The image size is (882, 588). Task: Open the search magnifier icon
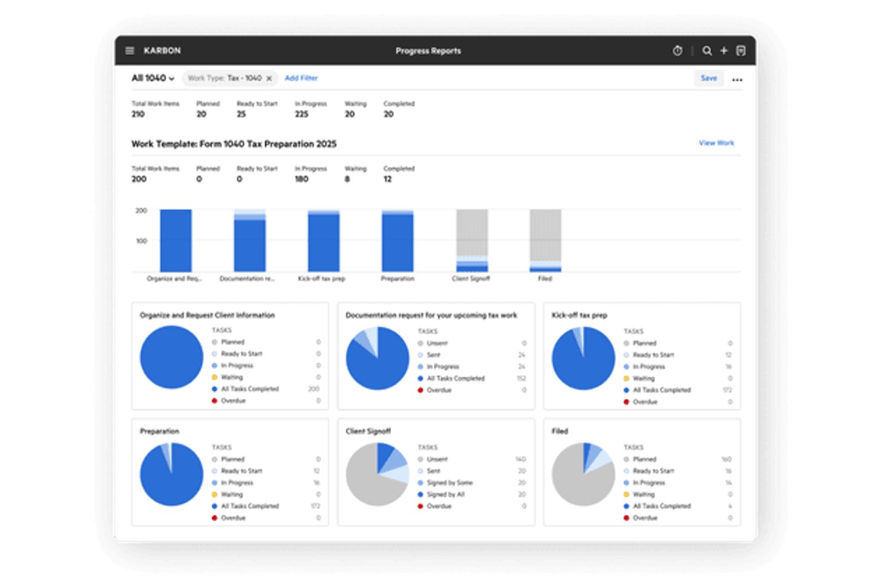point(707,51)
